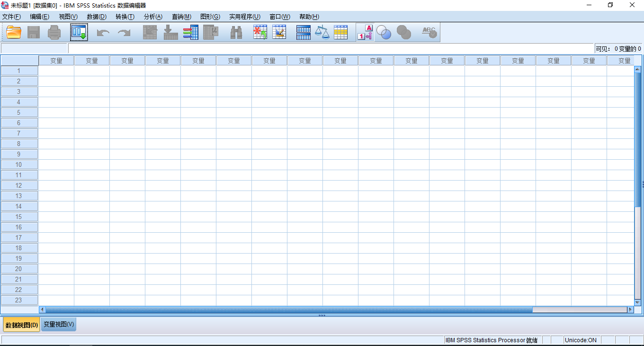This screenshot has width=644, height=346.
Task: Open the 图形(G) menu
Action: 210,17
